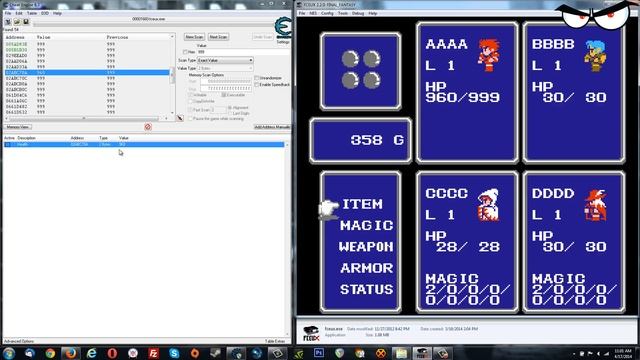Open the D3D menu in Cheat Engine
Screen dimensions: 640x360
click(x=45, y=13)
